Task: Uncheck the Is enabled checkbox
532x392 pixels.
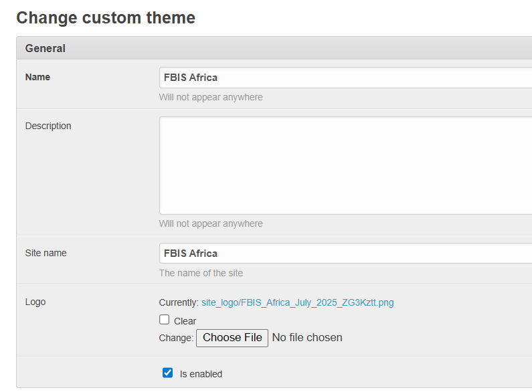Action: (168, 373)
